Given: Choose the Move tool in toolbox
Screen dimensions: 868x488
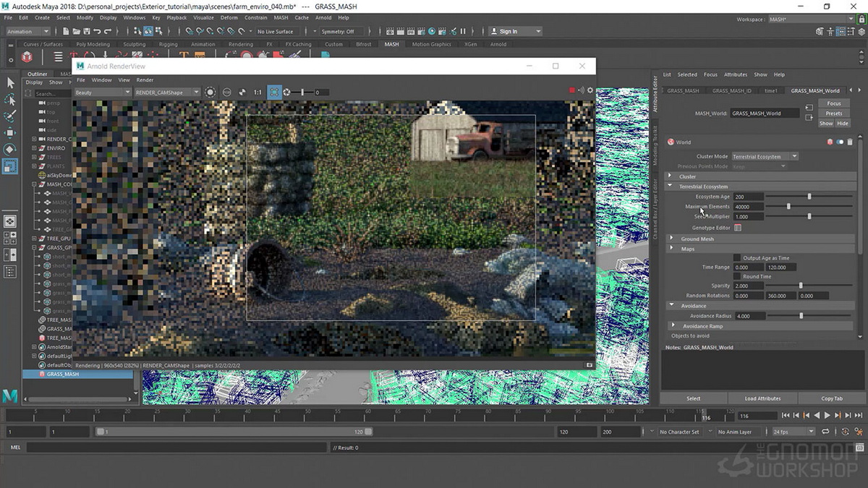Looking at the screenshot, I should click(10, 133).
